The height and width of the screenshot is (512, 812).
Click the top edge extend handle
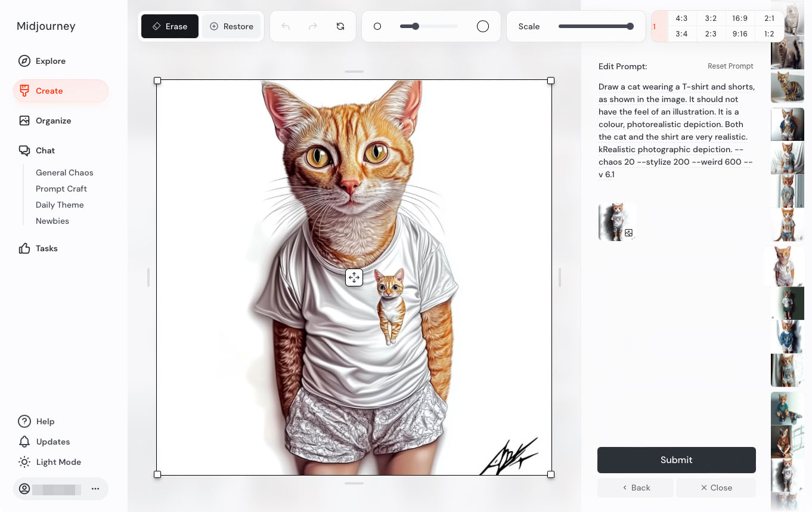pyautogui.click(x=354, y=72)
